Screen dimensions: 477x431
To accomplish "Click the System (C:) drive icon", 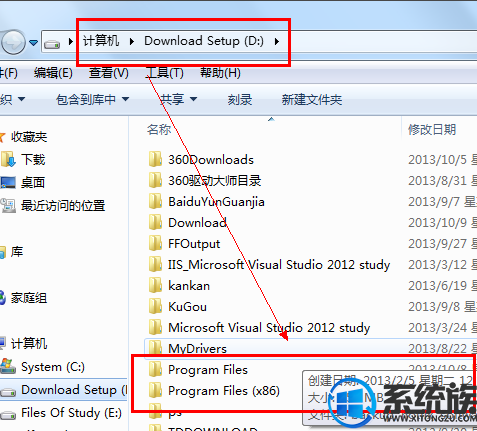I will point(8,366).
